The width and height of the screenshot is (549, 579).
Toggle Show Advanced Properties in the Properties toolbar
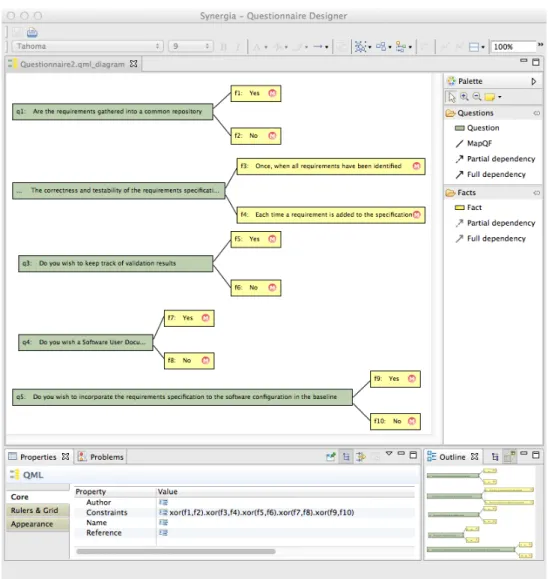pyautogui.click(x=361, y=457)
